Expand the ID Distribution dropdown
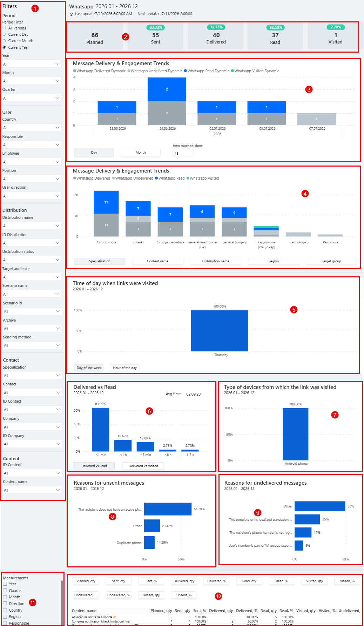Screen dimensions: 364x626 (x=32, y=243)
